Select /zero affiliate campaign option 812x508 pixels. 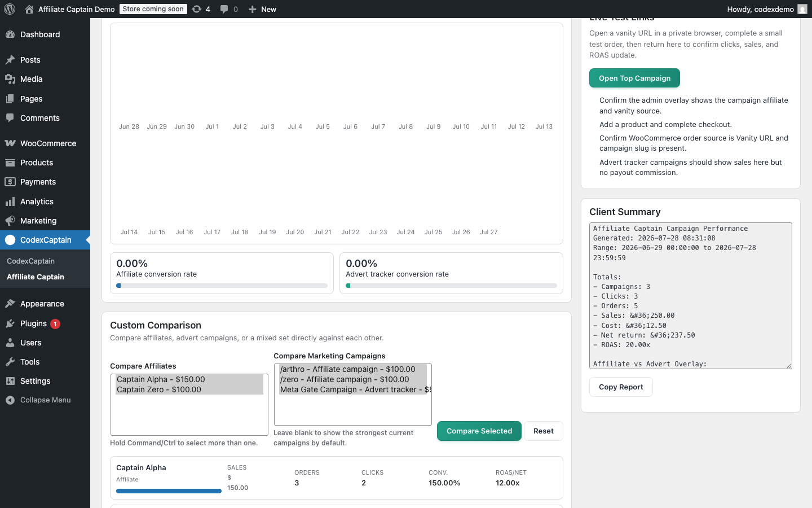coord(353,379)
